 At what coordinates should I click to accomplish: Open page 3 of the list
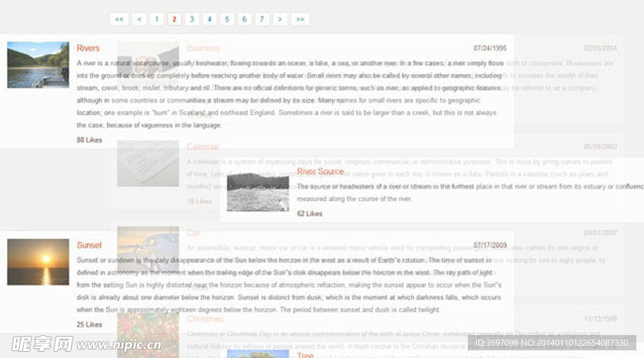[x=192, y=19]
